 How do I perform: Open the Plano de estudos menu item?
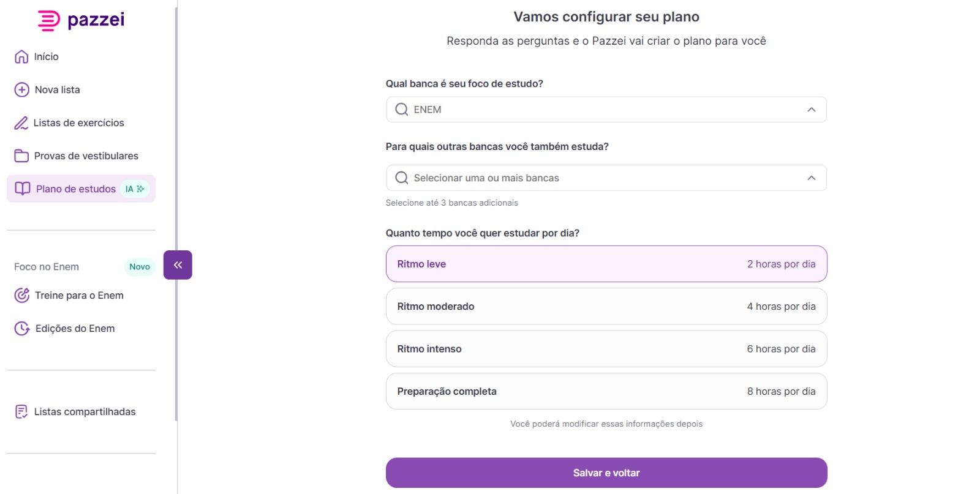[76, 189]
